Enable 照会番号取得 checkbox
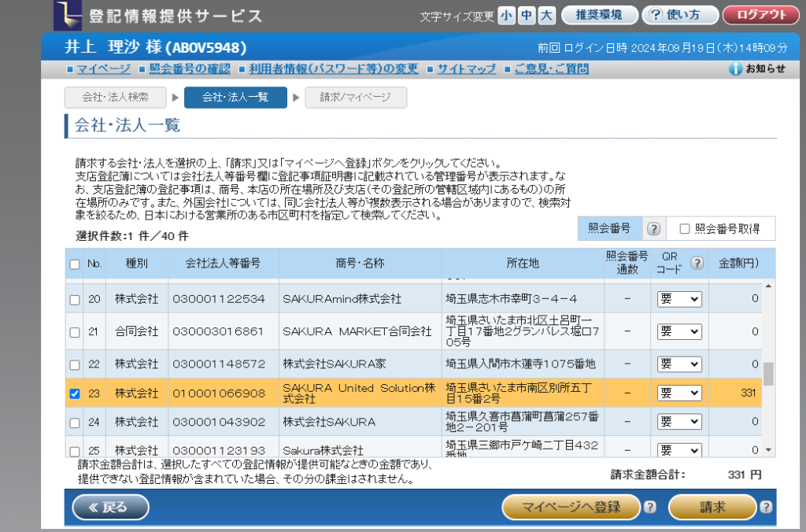This screenshot has width=806, height=532. 684,228
